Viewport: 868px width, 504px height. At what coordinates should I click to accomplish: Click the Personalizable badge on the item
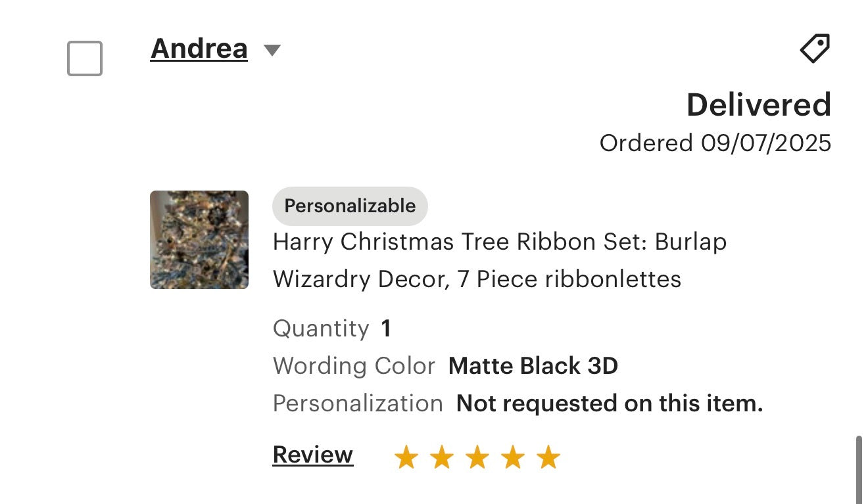(349, 206)
